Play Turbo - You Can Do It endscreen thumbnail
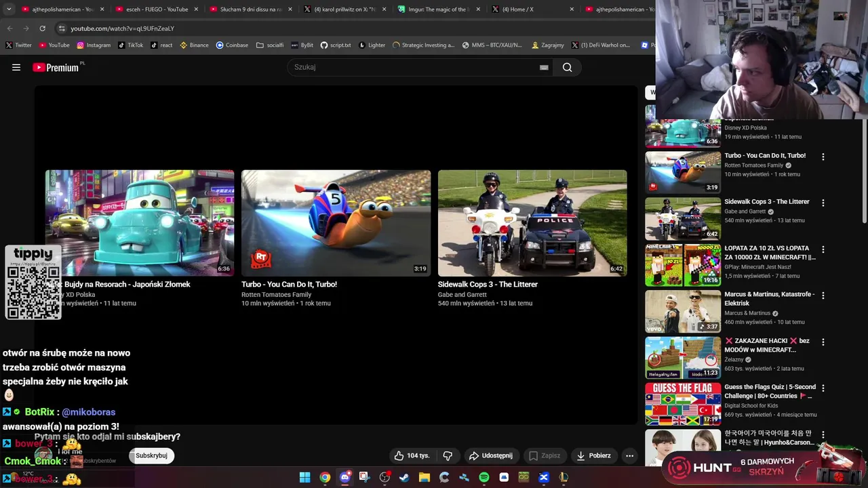868x488 pixels. [336, 223]
